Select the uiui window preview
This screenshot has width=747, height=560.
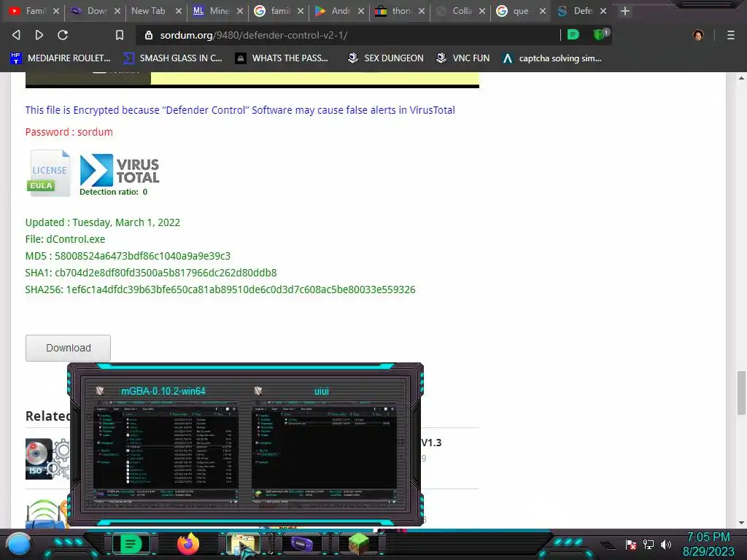coord(325,445)
